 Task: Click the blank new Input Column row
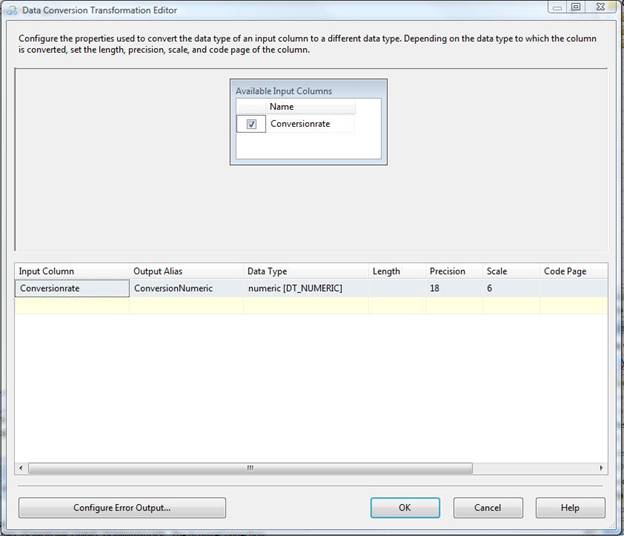(72, 306)
